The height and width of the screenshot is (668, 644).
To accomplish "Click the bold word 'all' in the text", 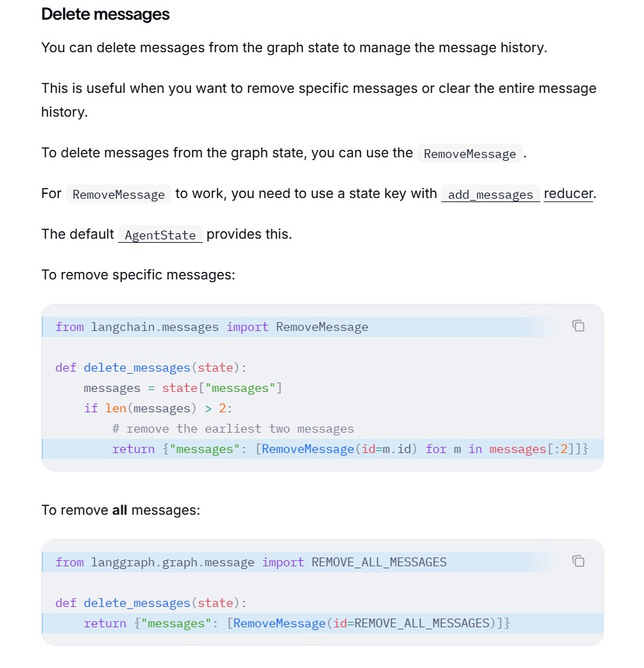I will 120,510.
